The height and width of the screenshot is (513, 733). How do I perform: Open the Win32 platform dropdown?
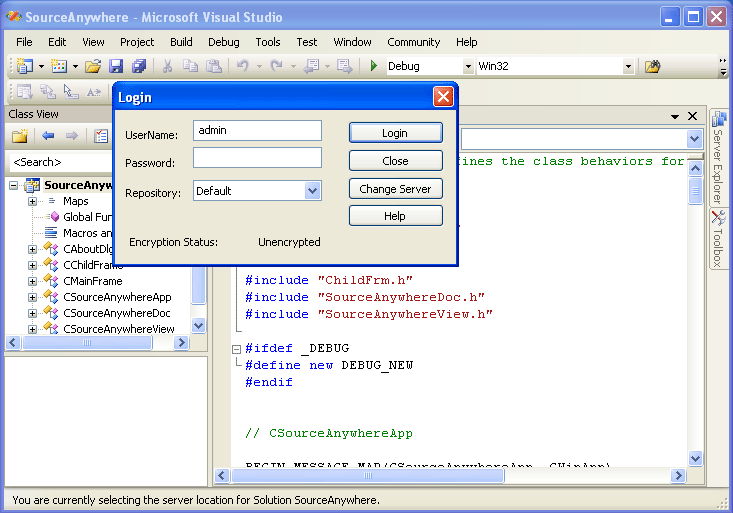628,66
